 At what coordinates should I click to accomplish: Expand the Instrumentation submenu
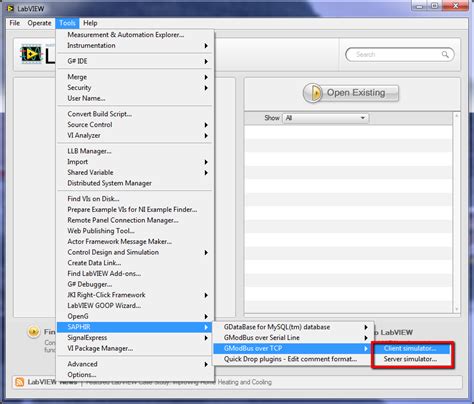(135, 45)
